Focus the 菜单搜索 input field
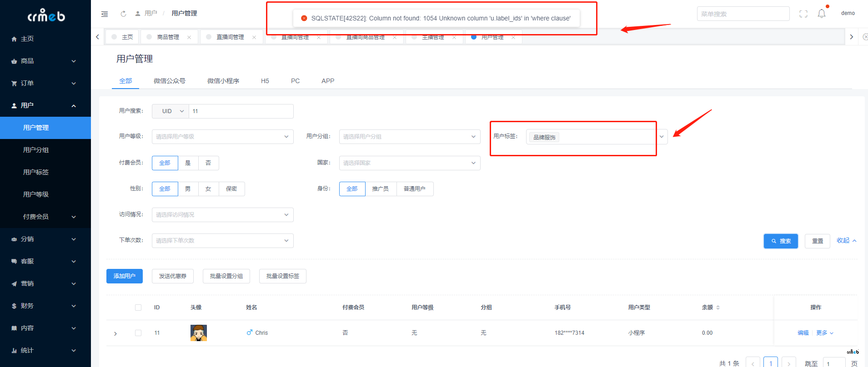The height and width of the screenshot is (367, 868). click(743, 14)
